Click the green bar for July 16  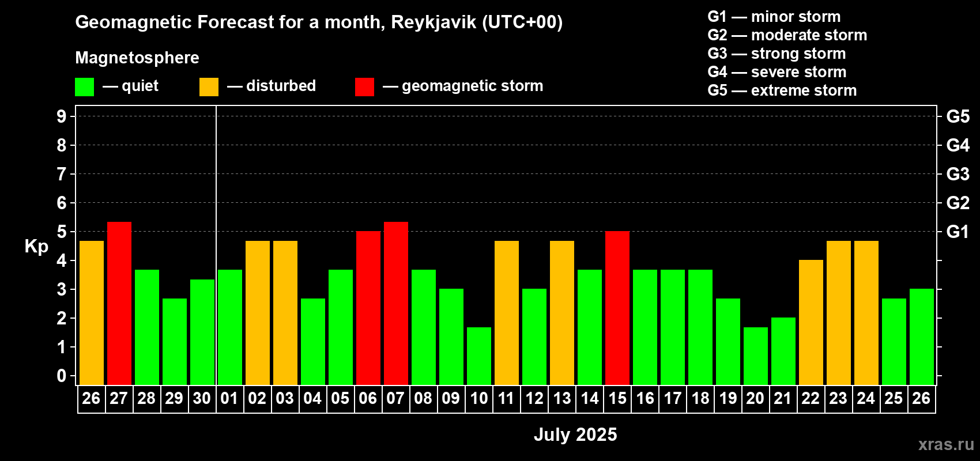click(x=645, y=327)
